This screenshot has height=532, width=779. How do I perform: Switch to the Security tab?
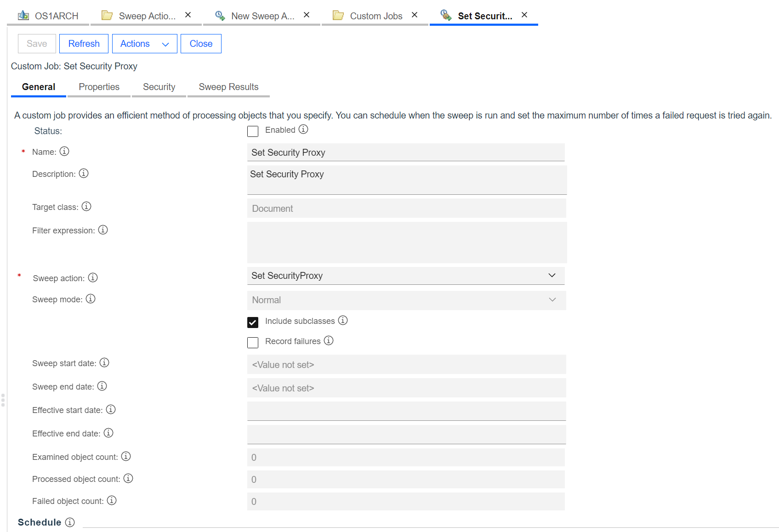(159, 87)
